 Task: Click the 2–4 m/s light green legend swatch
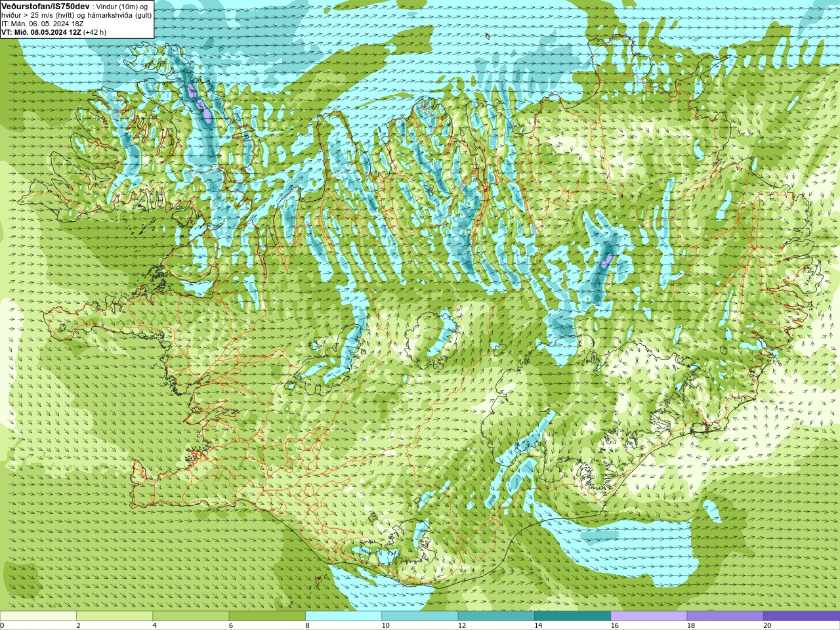(115, 616)
